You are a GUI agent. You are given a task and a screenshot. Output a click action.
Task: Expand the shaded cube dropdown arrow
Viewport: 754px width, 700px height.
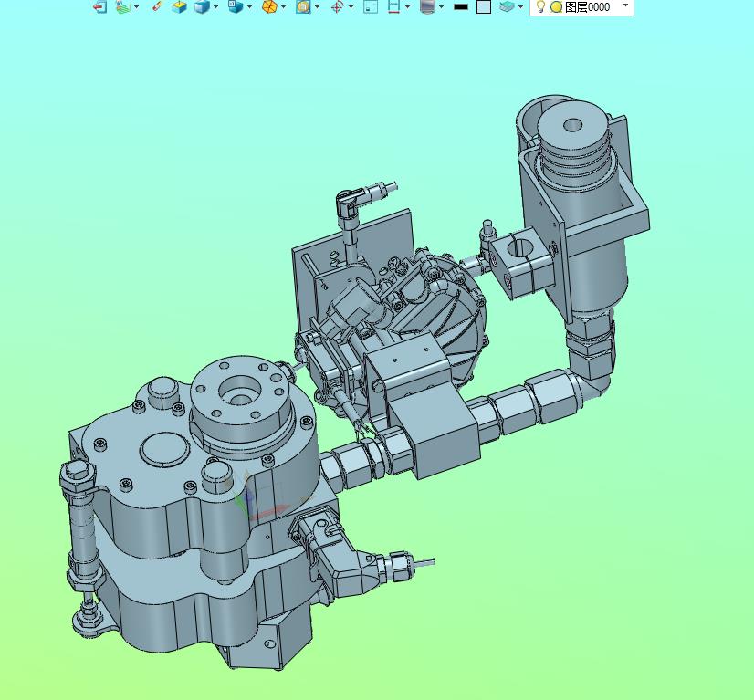coord(215,6)
